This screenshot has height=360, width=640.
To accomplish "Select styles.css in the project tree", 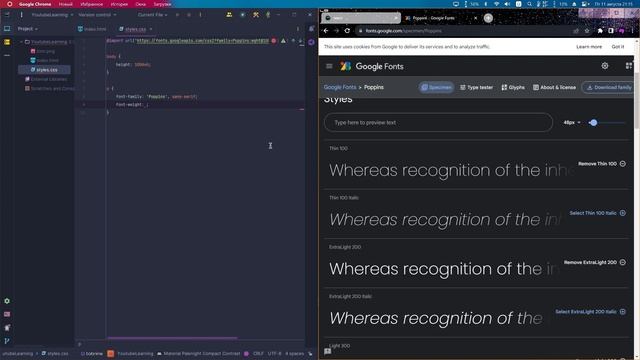I will point(44,70).
